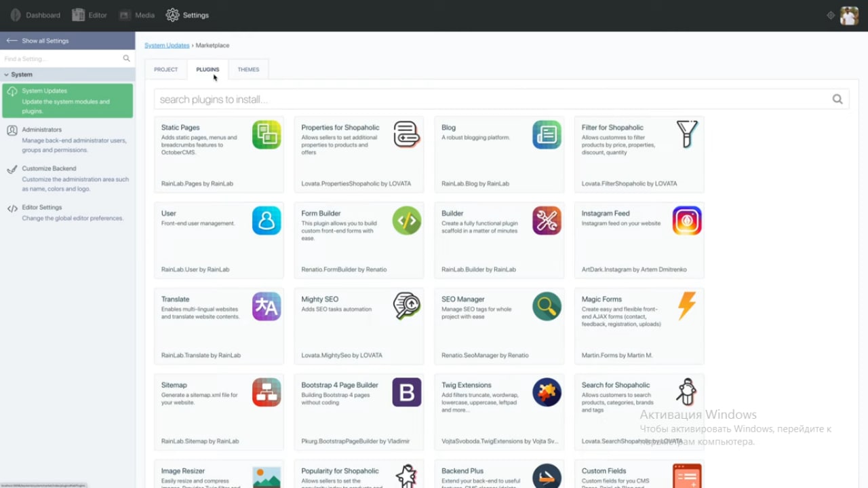The image size is (868, 488).
Task: Click the Popularity for Shopaholic icon
Action: [407, 476]
